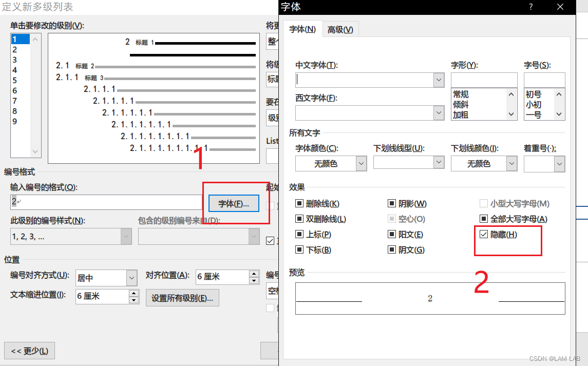Click the 字号 input field
The width and height of the screenshot is (588, 366).
coord(544,80)
